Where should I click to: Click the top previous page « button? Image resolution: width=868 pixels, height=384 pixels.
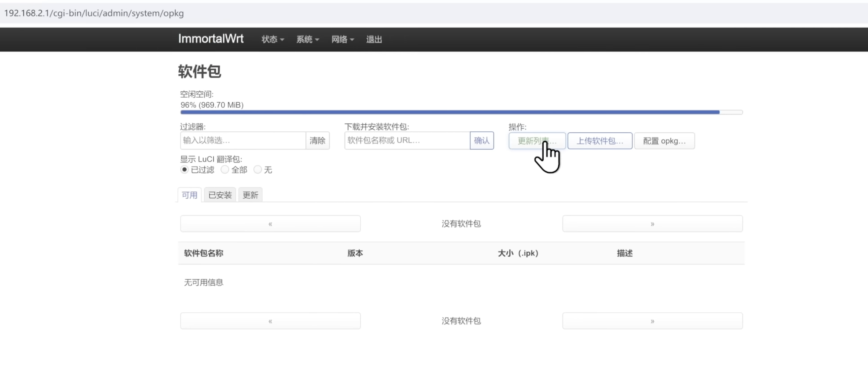click(x=270, y=224)
